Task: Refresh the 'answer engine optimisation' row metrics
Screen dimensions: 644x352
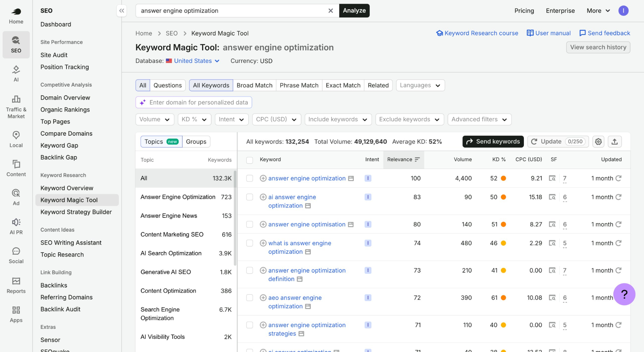Action: (618, 224)
